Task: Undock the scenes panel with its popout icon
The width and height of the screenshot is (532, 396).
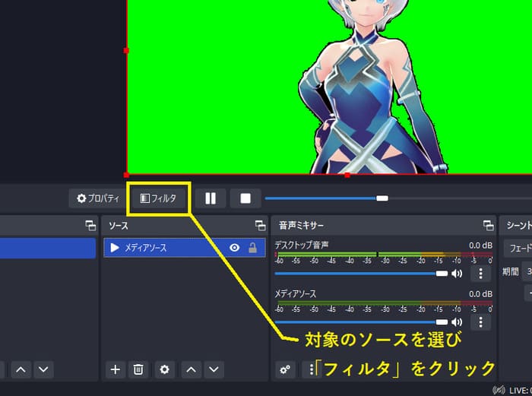Action: pos(90,225)
